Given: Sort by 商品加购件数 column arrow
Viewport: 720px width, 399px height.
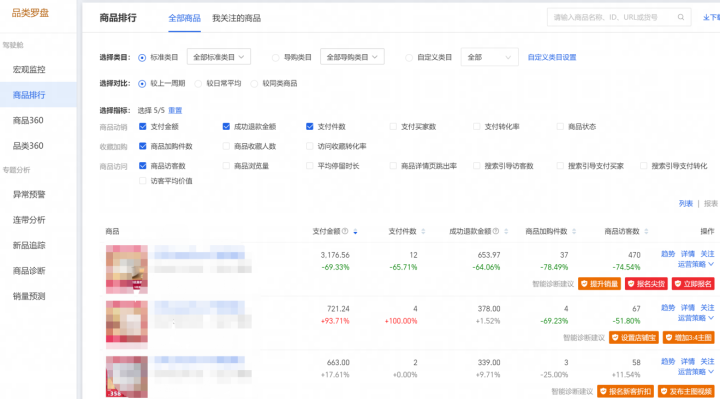Looking at the screenshot, I should pyautogui.click(x=574, y=232).
